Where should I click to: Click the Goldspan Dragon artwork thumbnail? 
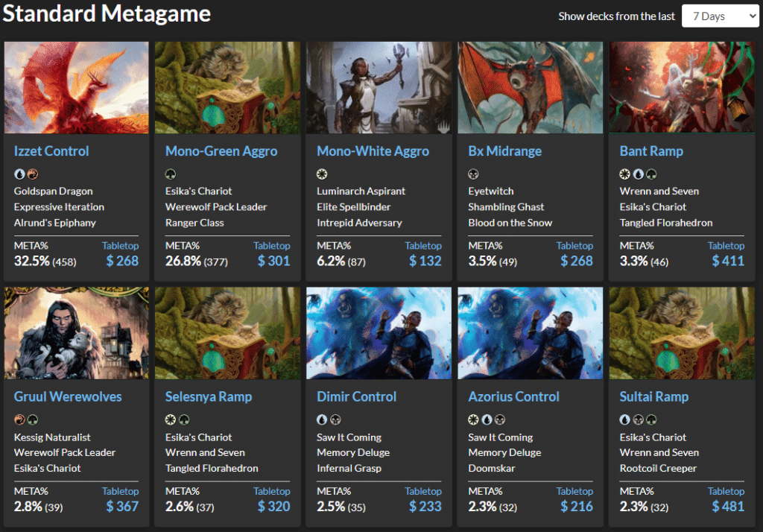click(x=76, y=87)
